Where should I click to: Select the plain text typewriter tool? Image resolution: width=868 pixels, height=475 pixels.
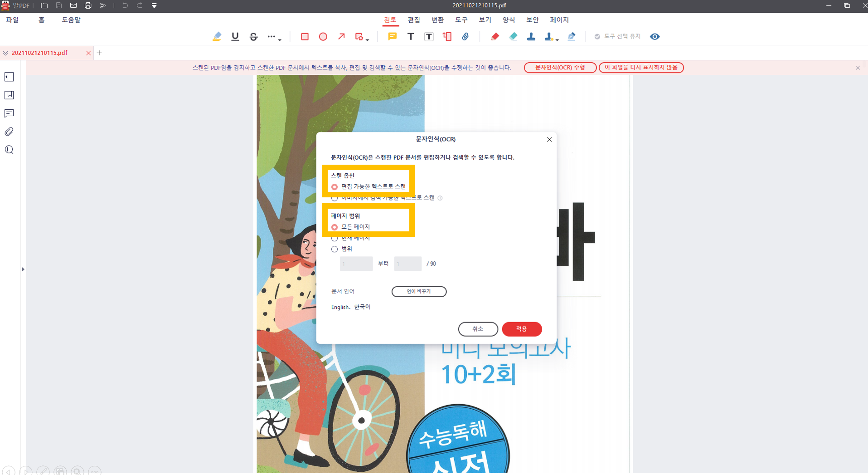[x=411, y=37]
